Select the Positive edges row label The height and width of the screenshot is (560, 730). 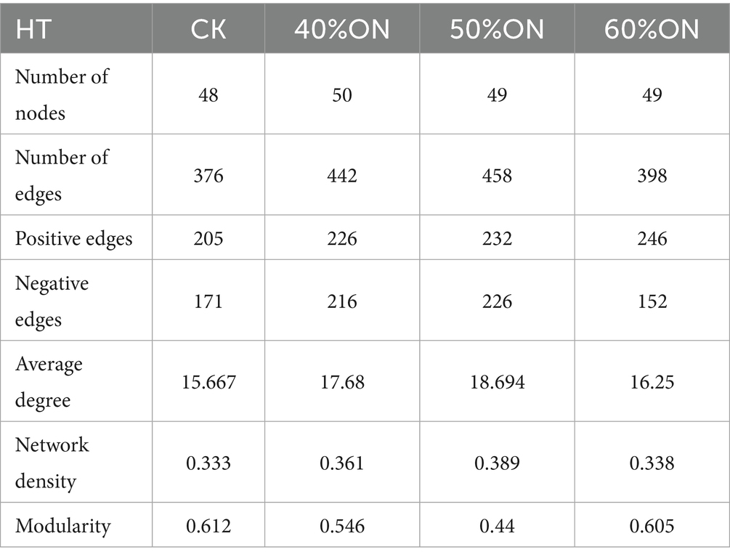point(74,238)
